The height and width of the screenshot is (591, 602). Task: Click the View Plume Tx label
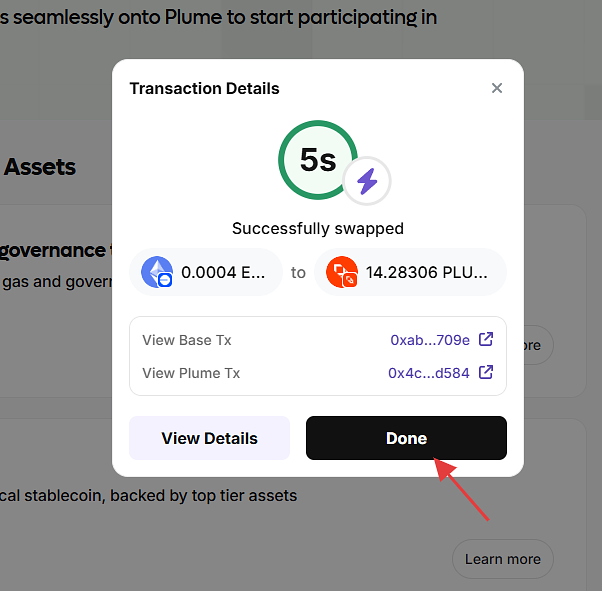[x=191, y=373]
